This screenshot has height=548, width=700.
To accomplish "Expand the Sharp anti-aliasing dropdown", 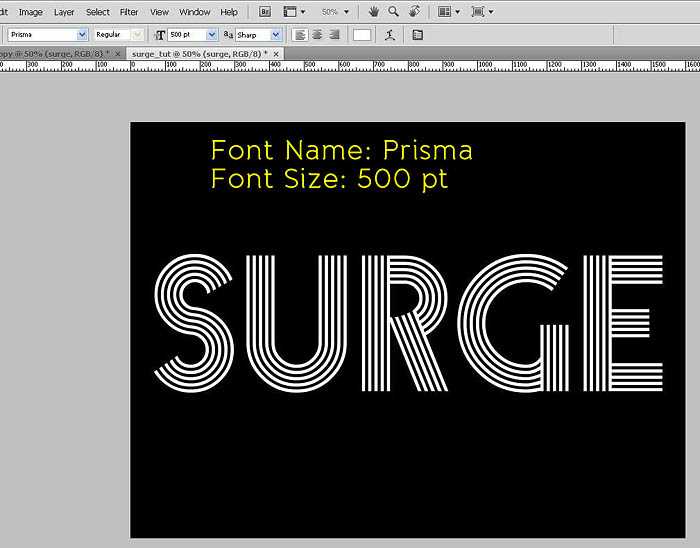I will [276, 35].
